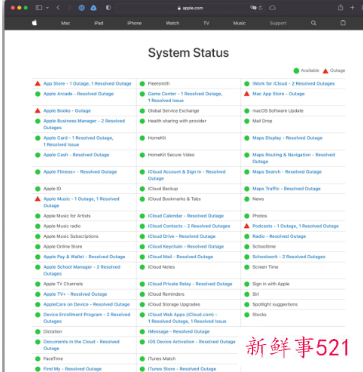Click the 'macOS Software Update' text

278,111
